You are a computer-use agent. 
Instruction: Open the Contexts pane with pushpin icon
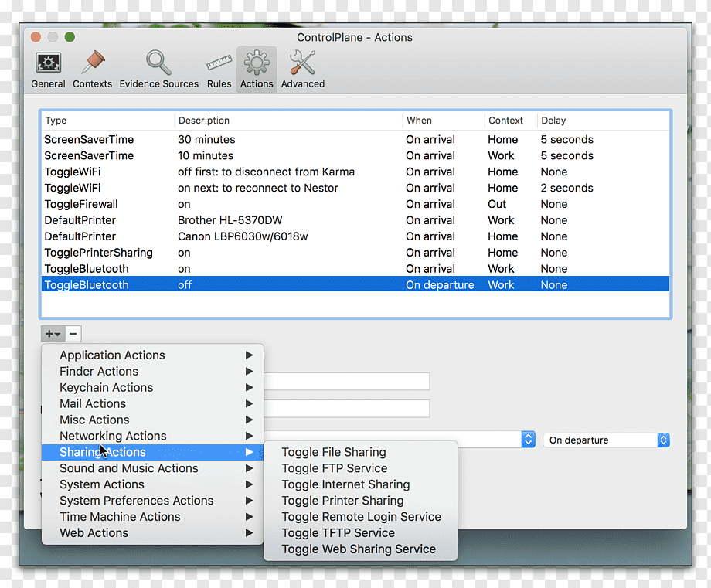(93, 70)
